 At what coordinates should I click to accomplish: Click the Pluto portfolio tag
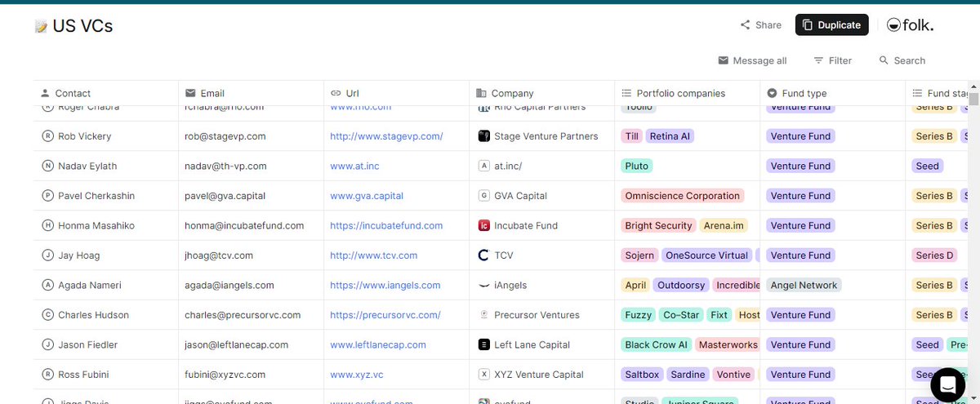pyautogui.click(x=637, y=166)
